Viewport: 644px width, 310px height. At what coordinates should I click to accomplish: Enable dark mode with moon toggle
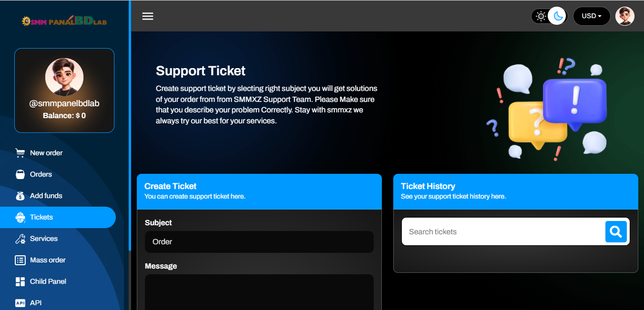tap(558, 16)
